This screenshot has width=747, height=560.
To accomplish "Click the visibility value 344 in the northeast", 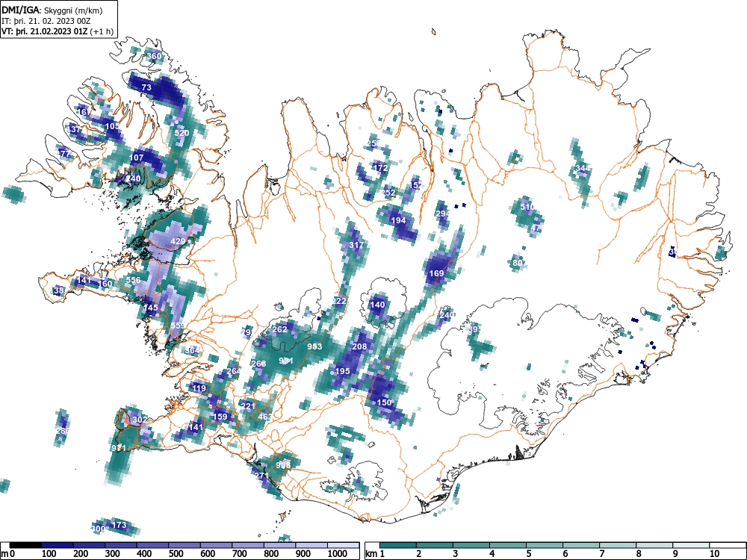I will 583,168.
